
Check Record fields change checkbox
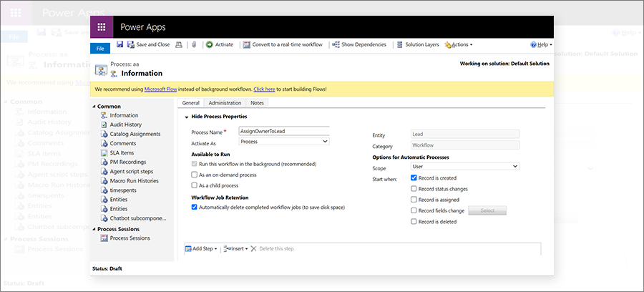(414, 210)
